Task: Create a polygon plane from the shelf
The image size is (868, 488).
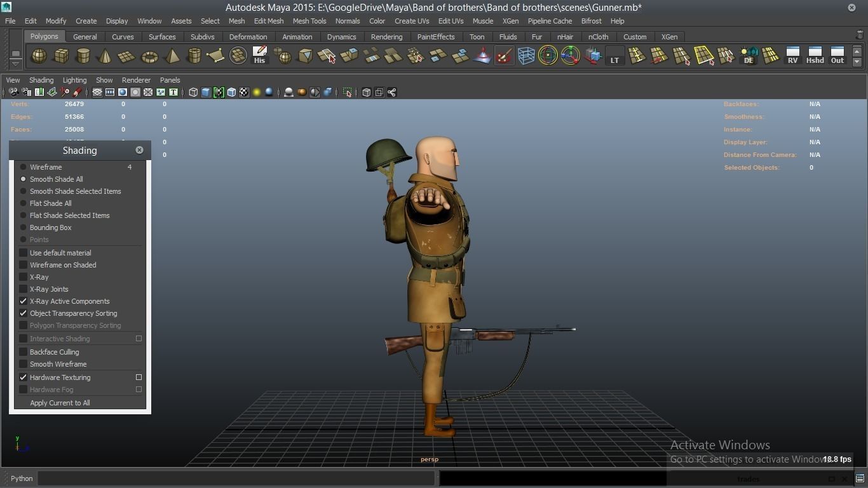Action: coord(127,56)
